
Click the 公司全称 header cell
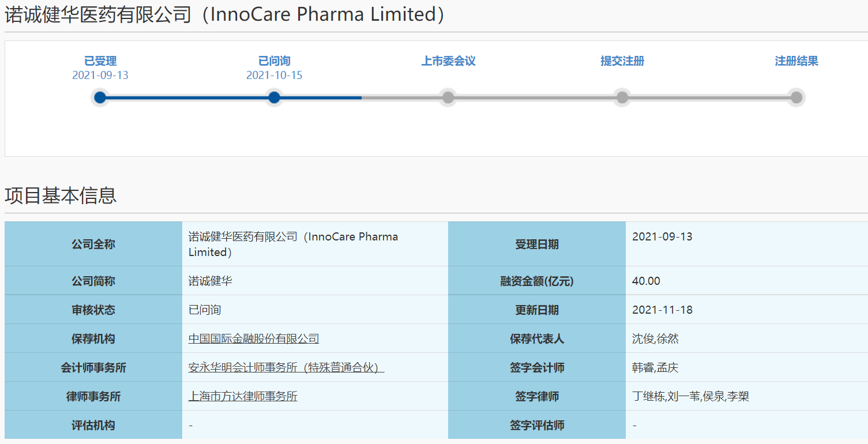coord(93,244)
